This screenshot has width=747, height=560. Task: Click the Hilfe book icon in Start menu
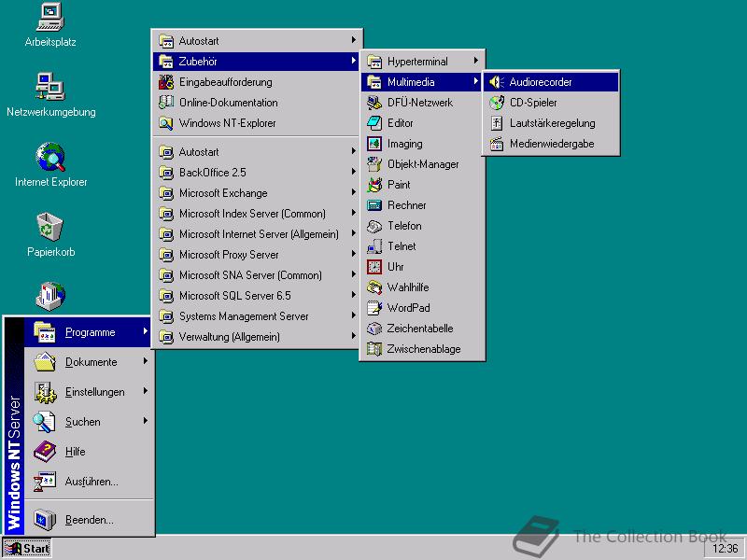[45, 452]
